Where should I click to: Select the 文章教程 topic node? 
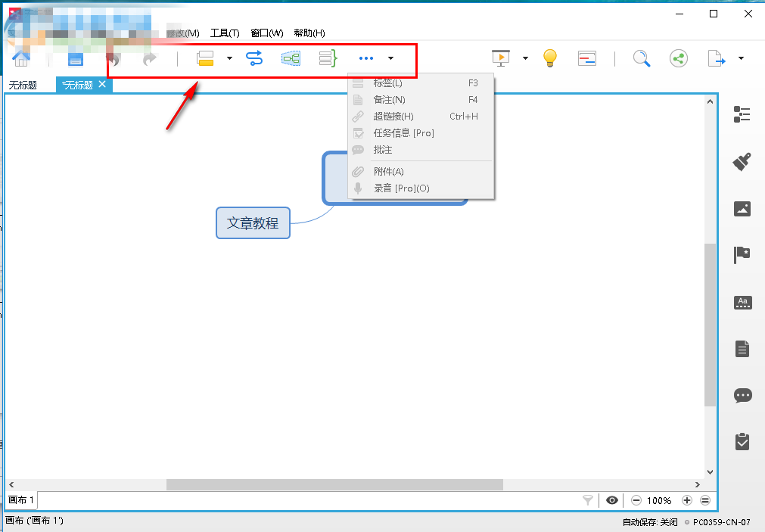pyautogui.click(x=253, y=222)
